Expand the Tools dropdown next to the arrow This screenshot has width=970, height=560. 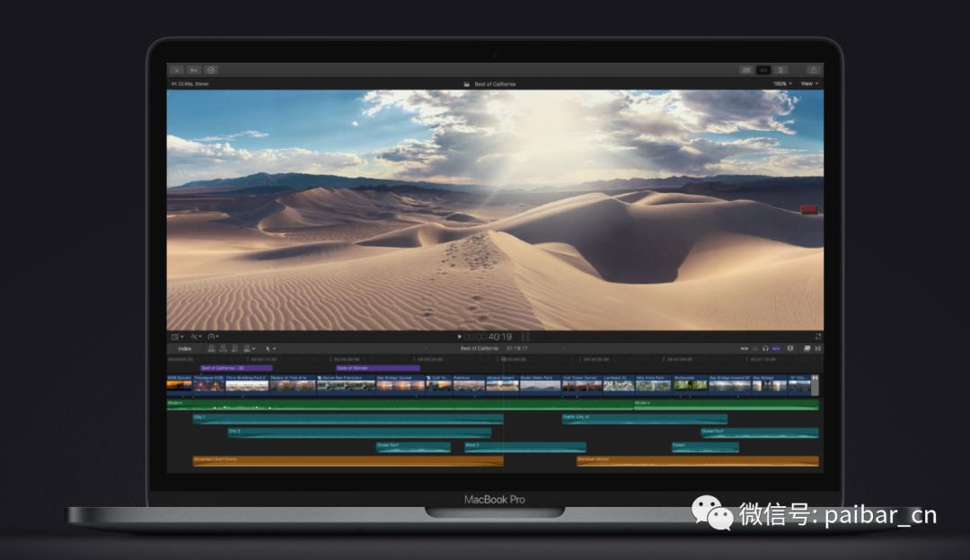(275, 349)
